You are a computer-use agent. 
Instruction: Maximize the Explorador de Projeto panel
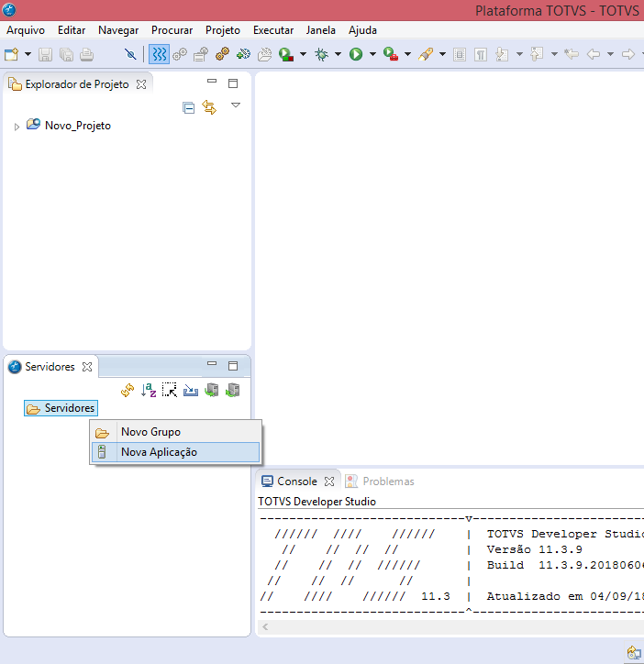pyautogui.click(x=233, y=83)
